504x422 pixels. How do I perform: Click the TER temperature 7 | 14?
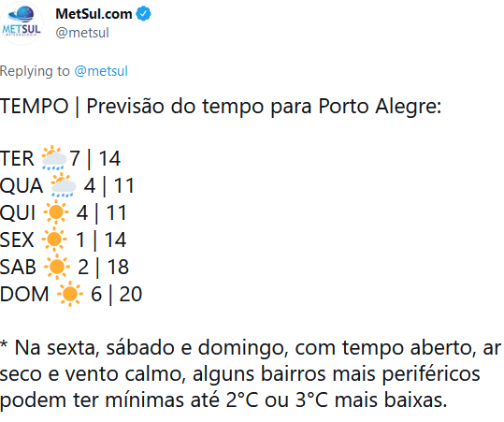pyautogui.click(x=95, y=158)
